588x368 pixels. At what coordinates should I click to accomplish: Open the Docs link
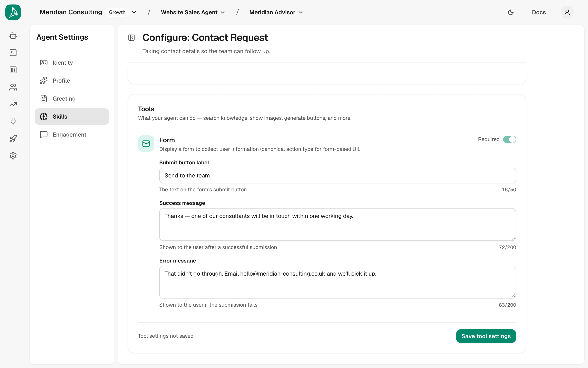click(539, 12)
